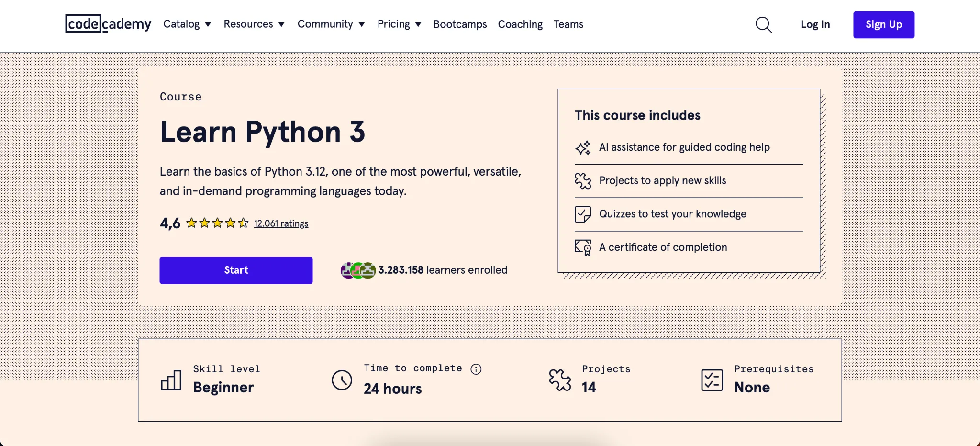Click the Skill level bar chart icon

click(171, 380)
